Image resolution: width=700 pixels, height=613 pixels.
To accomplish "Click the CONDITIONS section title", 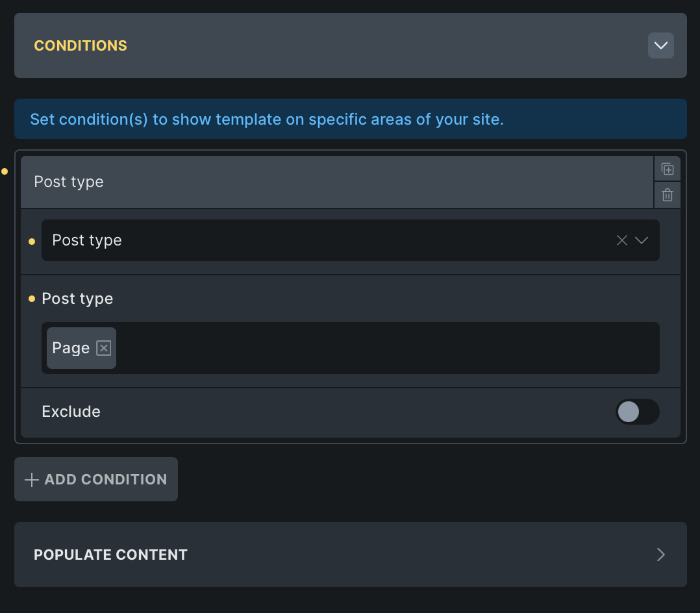I will tap(81, 45).
